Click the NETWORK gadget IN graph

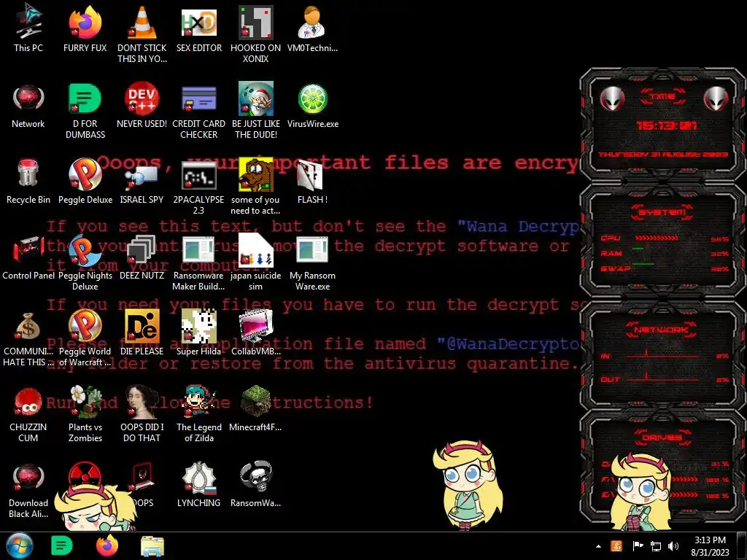pyautogui.click(x=662, y=355)
